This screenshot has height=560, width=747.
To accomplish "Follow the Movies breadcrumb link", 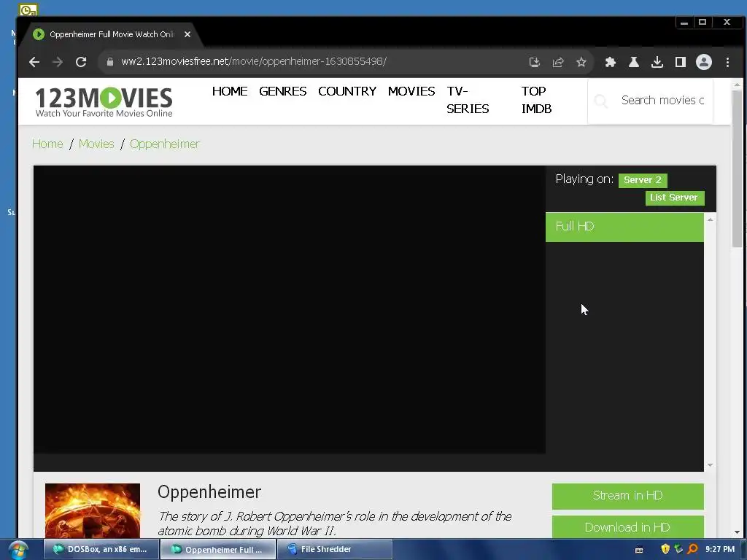I will tap(96, 144).
